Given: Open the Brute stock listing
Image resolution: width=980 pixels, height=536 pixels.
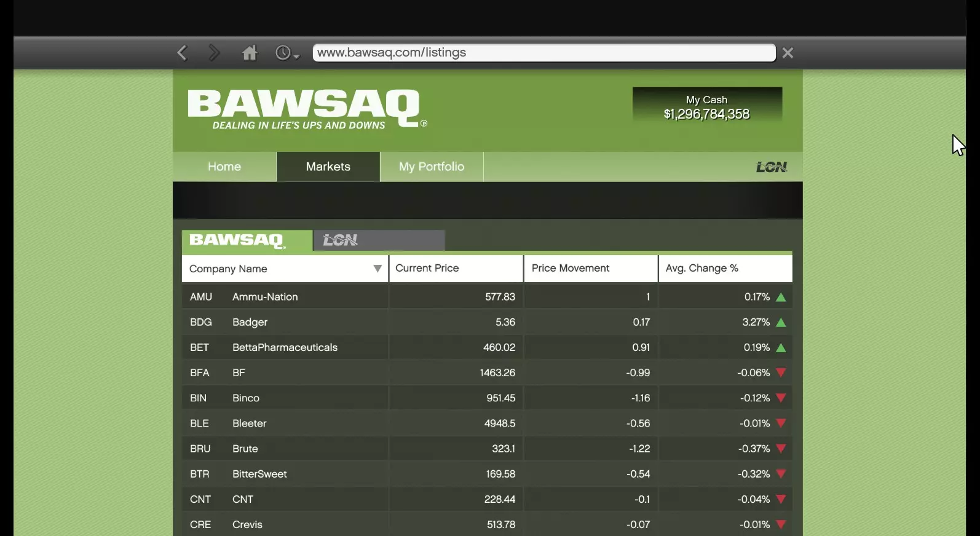Looking at the screenshot, I should tap(487, 449).
